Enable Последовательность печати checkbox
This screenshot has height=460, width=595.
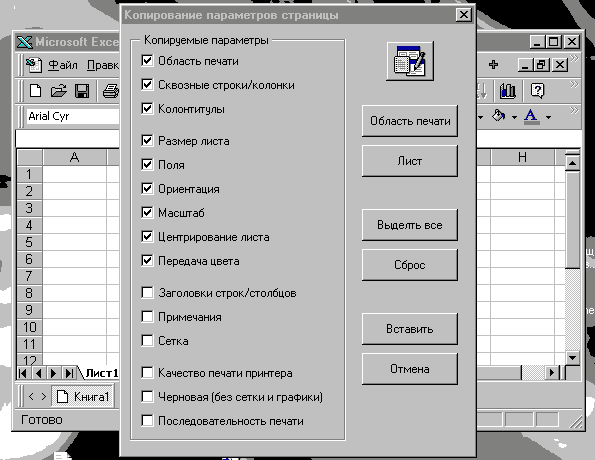pyautogui.click(x=147, y=421)
